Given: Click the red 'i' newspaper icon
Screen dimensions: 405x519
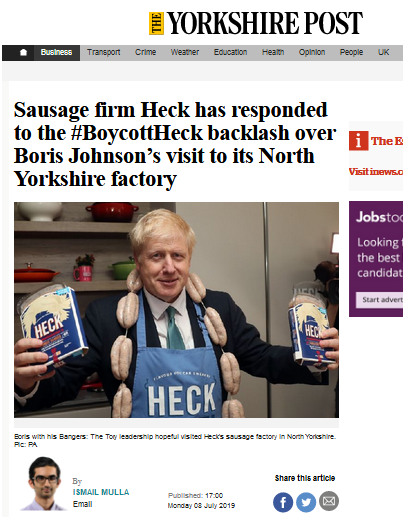Looking at the screenshot, I should [x=359, y=141].
